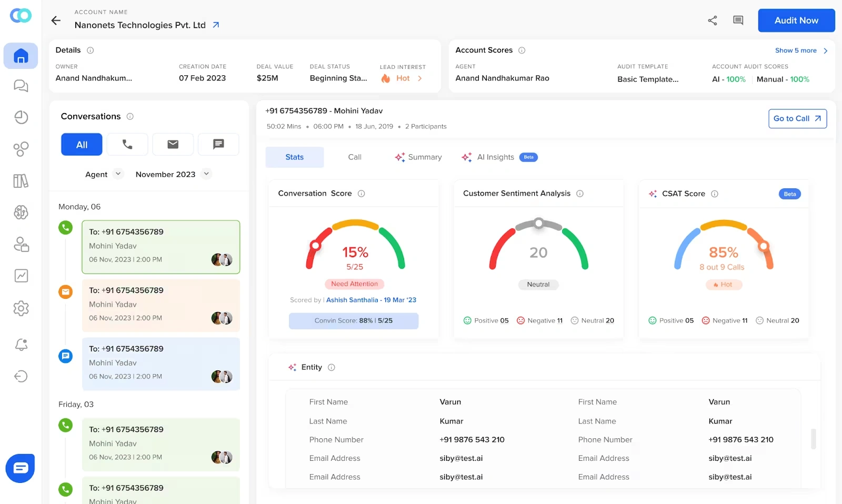The image size is (842, 504).
Task: Click info icon for Customer Sentiment Analysis
Action: 580,194
